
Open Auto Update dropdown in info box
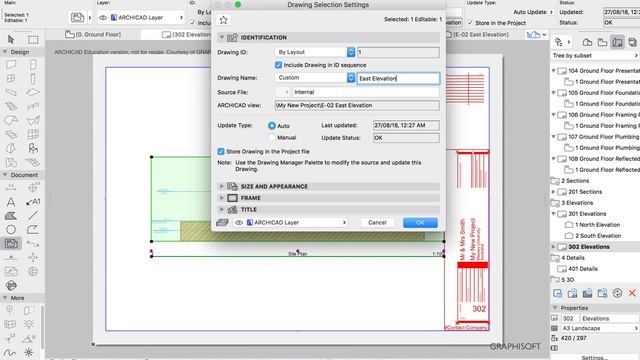533,12
